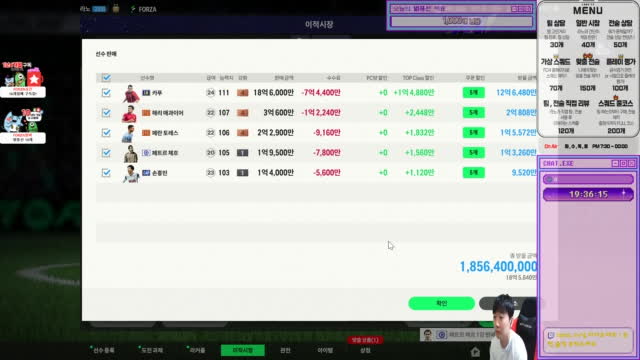Click the green coupon discount badge on Cafu row
Viewport: 640px width, 360px height.
473,93
